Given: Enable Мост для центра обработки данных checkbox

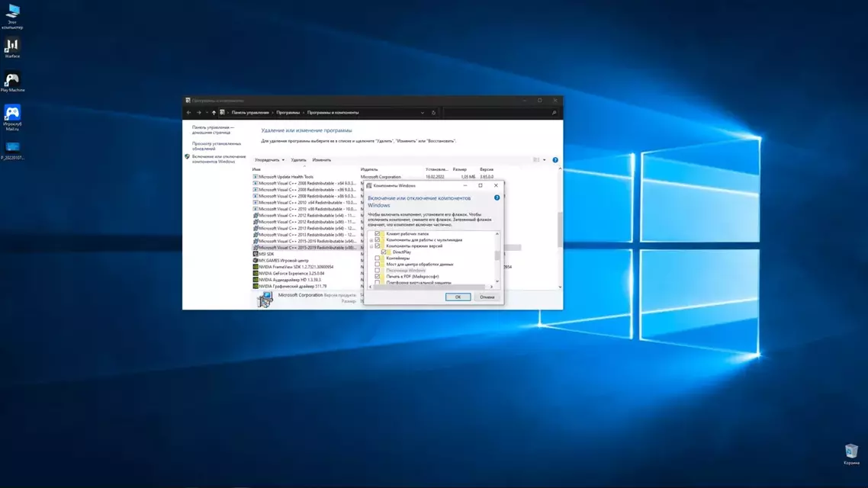Looking at the screenshot, I should click(378, 264).
